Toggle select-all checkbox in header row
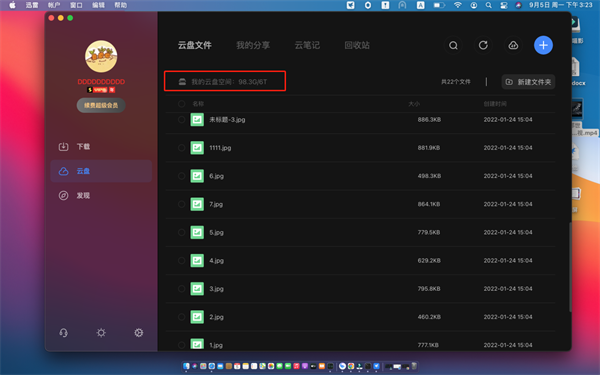This screenshot has width=600, height=375. point(182,104)
